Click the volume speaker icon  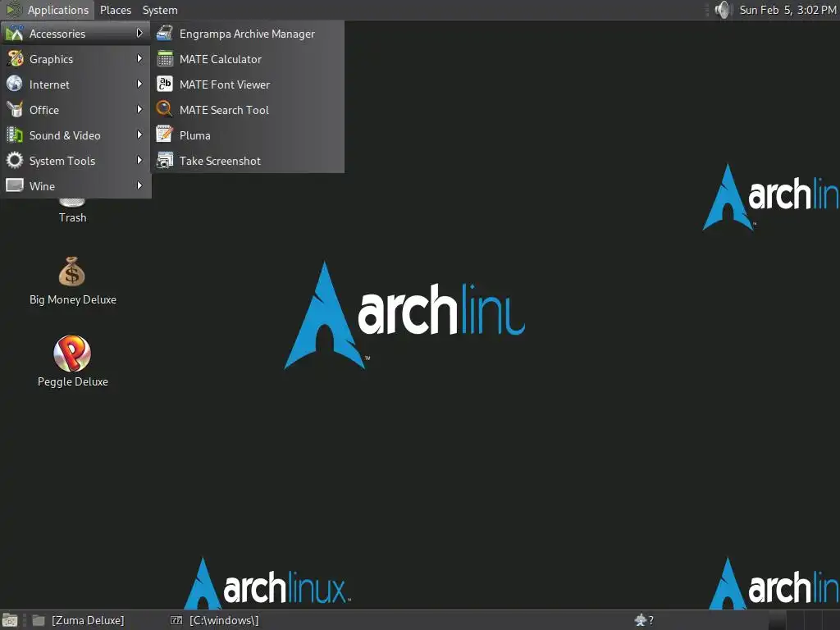(x=723, y=10)
